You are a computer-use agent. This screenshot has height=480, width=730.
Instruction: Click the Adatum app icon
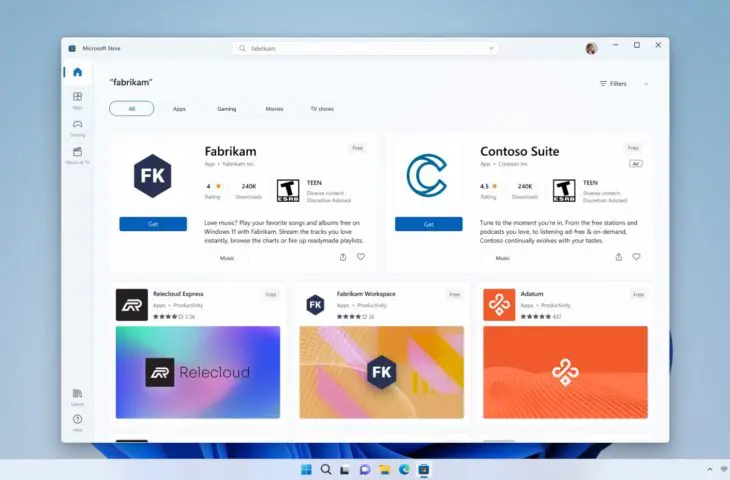point(499,305)
